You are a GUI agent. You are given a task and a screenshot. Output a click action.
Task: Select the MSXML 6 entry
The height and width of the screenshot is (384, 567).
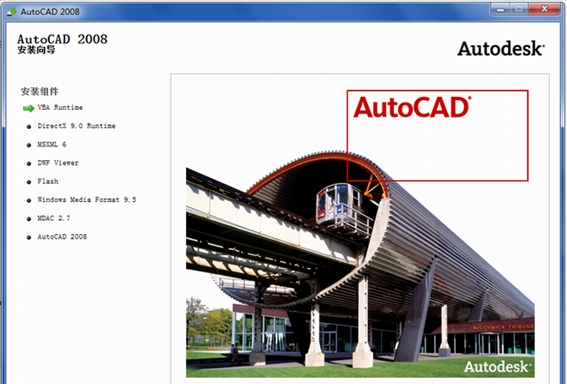tap(52, 144)
